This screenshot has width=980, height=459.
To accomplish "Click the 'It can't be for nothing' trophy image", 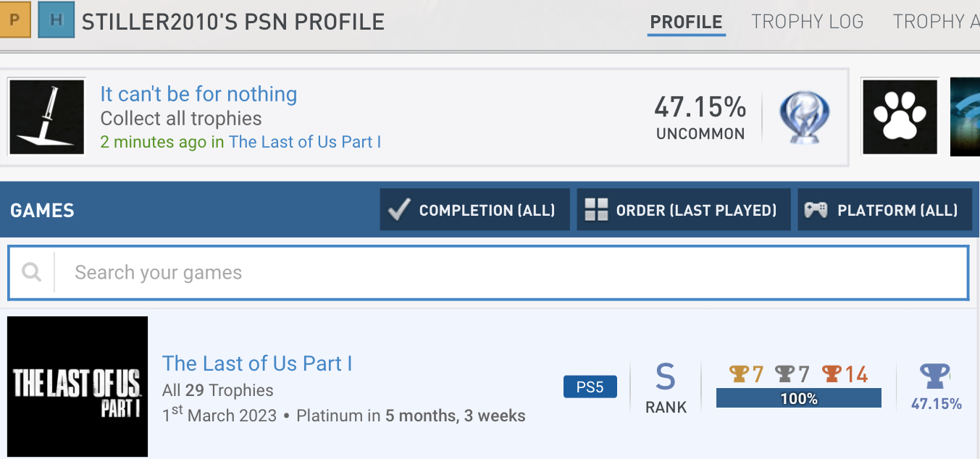I will coord(47,117).
